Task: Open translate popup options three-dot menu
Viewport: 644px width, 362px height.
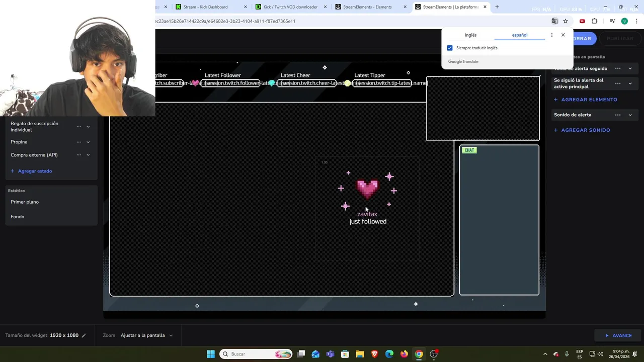Action: 552,35
